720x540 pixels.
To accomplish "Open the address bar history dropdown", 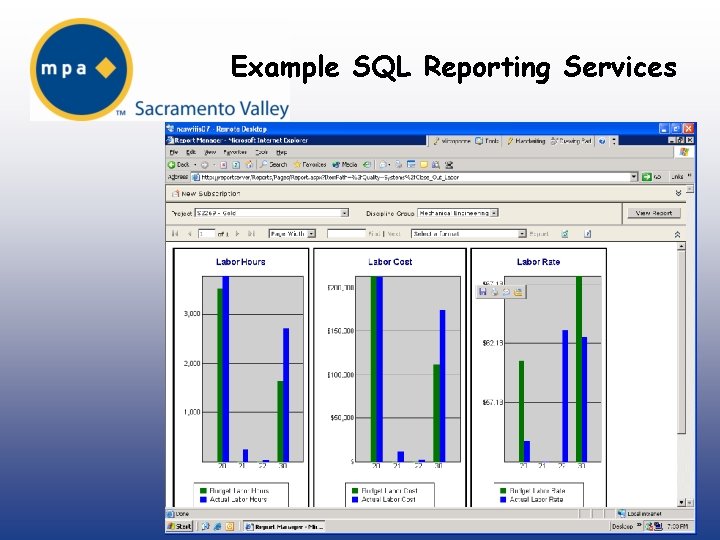I will coord(634,177).
